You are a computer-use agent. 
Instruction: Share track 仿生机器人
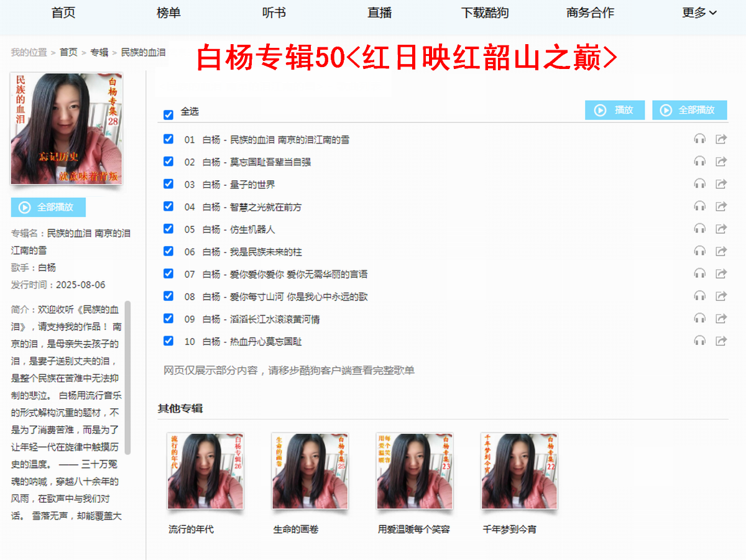(x=721, y=229)
